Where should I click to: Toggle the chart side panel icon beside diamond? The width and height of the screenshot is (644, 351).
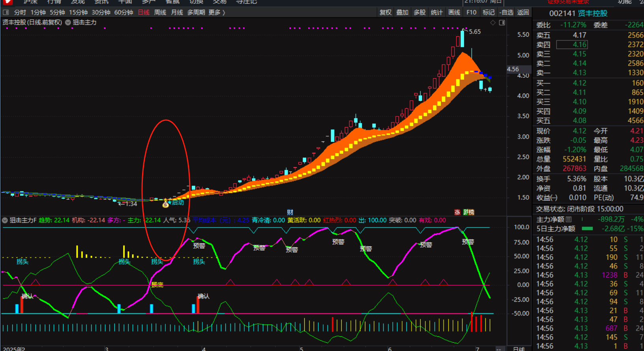[x=502, y=23]
